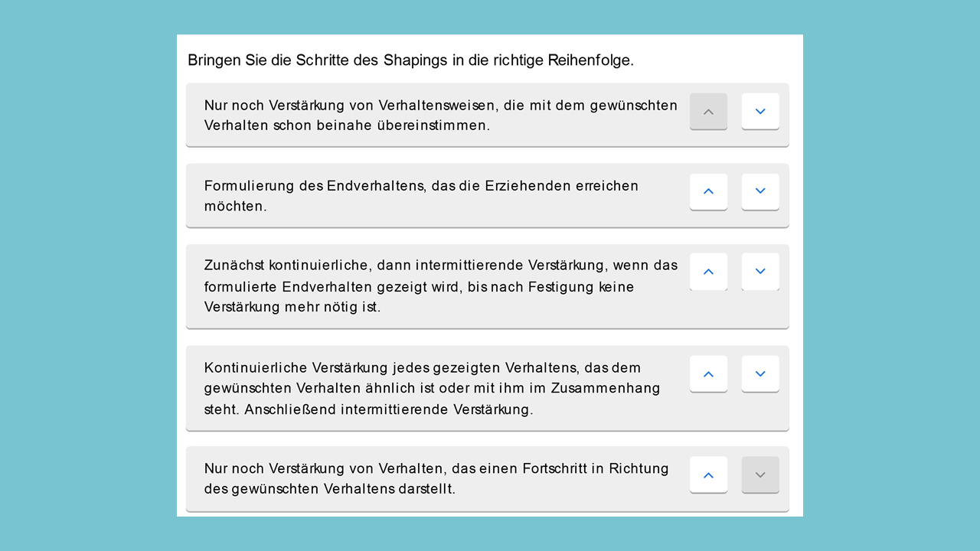Select the 'Kontinuierliche Verstärkung jedes gezeigten Verhaltens' card
980x551 pixels.
[440, 388]
